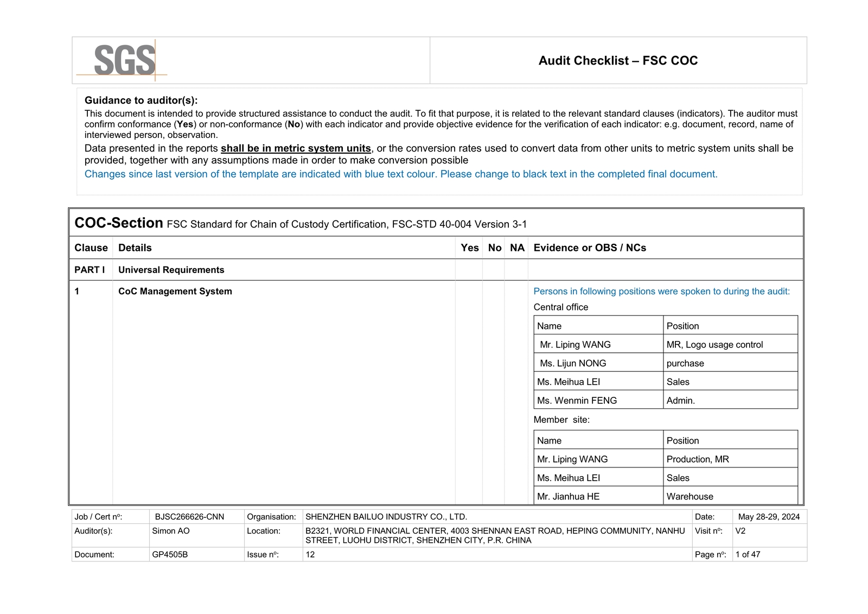
Task: Select the 'MR, Logo usage control' position cell
Action: coord(730,344)
